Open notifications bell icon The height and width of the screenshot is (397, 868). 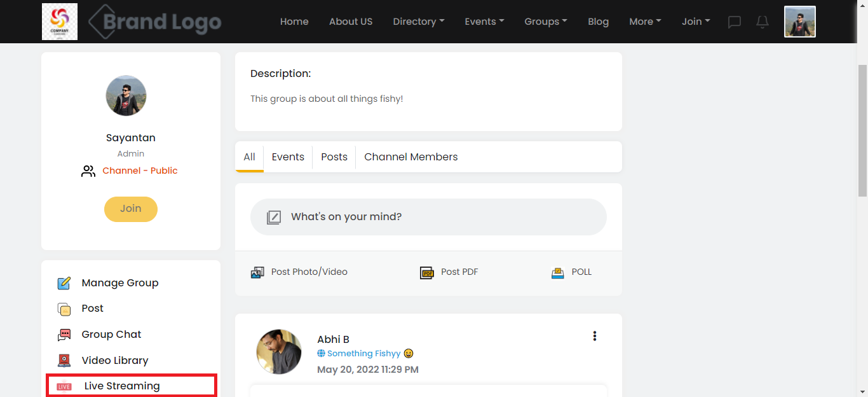(763, 22)
